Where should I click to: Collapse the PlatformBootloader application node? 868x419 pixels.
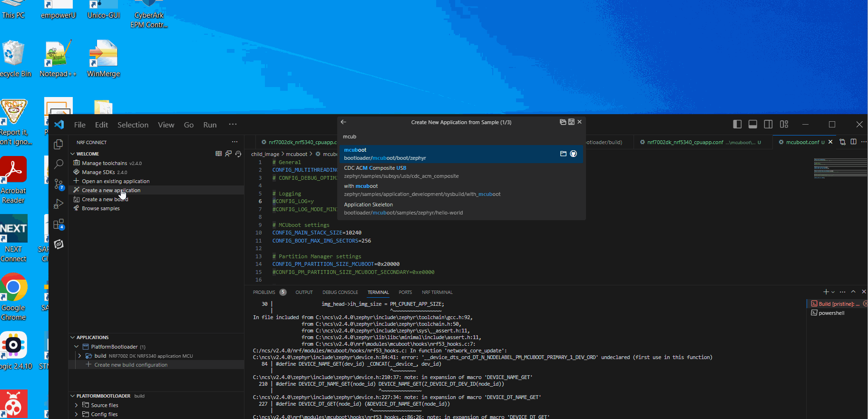pyautogui.click(x=76, y=347)
